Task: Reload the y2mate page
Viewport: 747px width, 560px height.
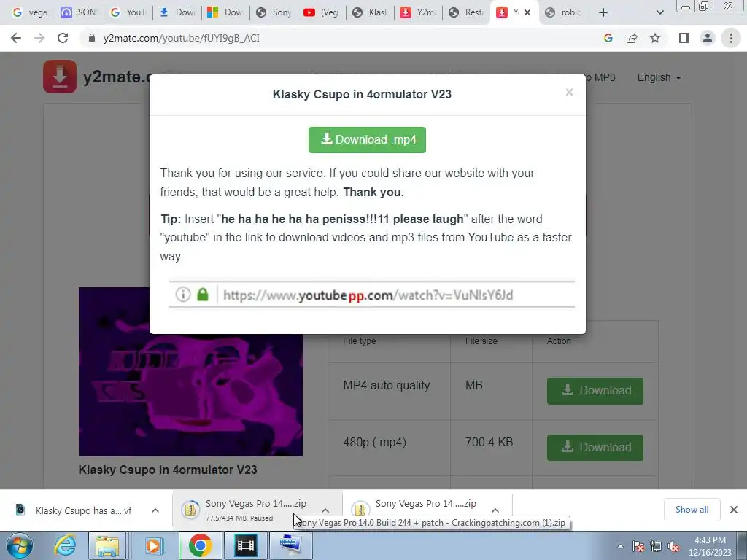Action: [x=63, y=38]
